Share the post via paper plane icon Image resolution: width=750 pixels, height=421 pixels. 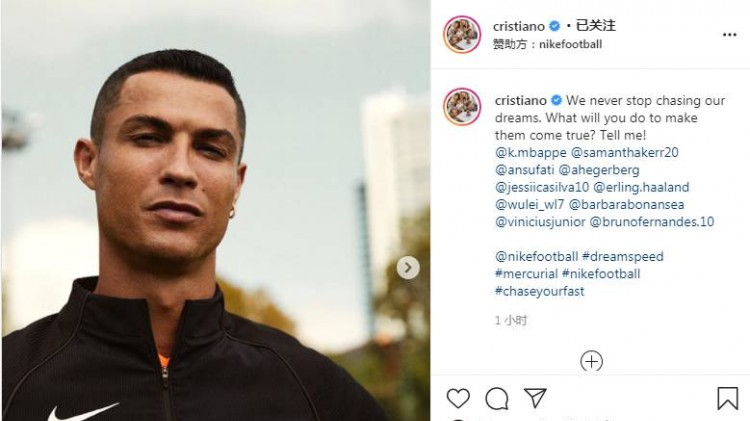point(535,398)
